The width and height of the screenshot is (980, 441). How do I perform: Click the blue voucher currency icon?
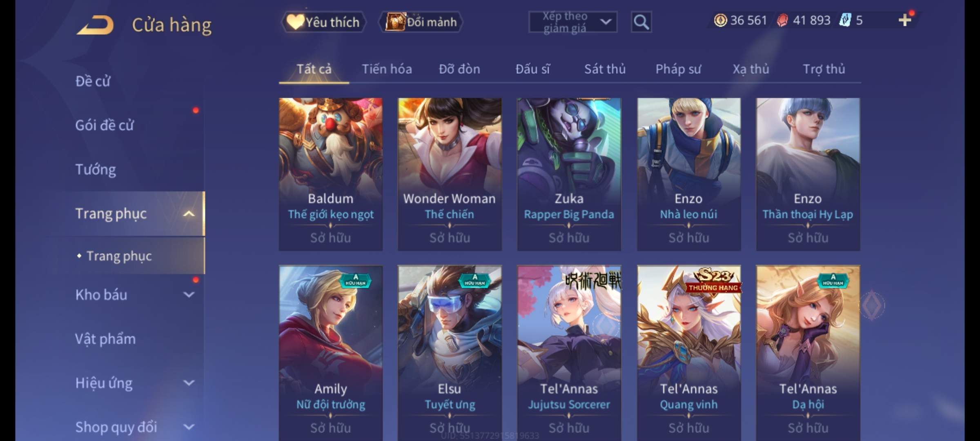click(845, 20)
